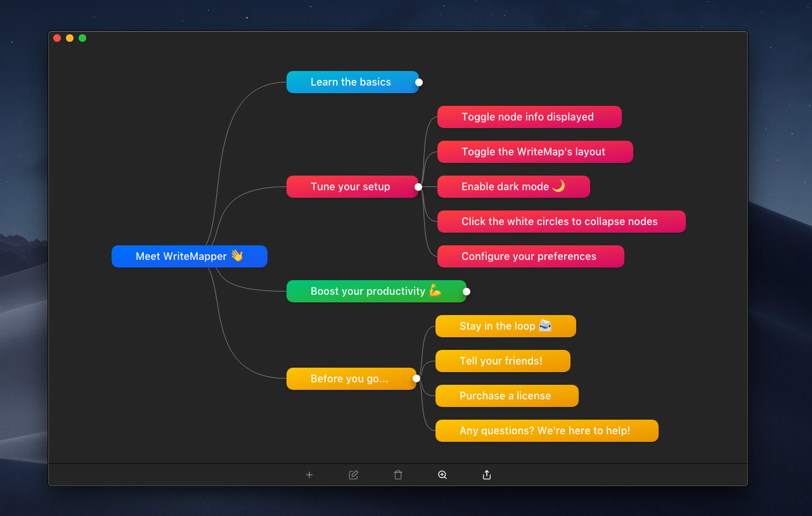The height and width of the screenshot is (516, 812).
Task: Select Toggle node info displayed node
Action: tap(529, 117)
